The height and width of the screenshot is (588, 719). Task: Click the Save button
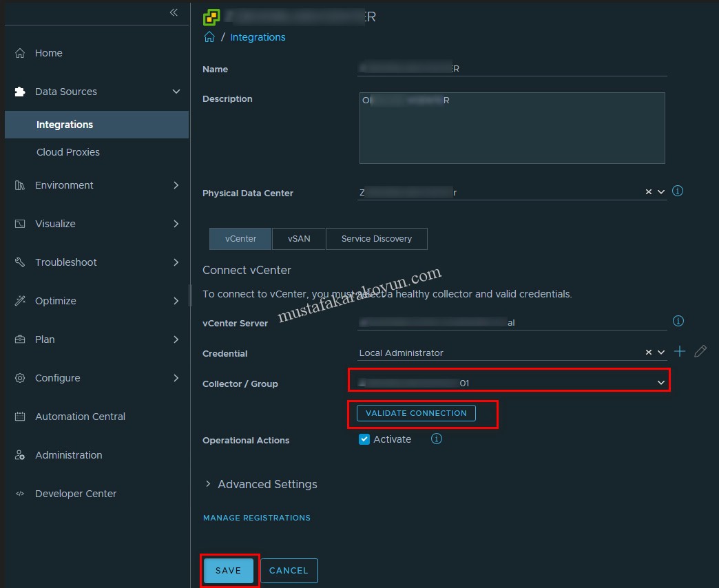(x=229, y=571)
